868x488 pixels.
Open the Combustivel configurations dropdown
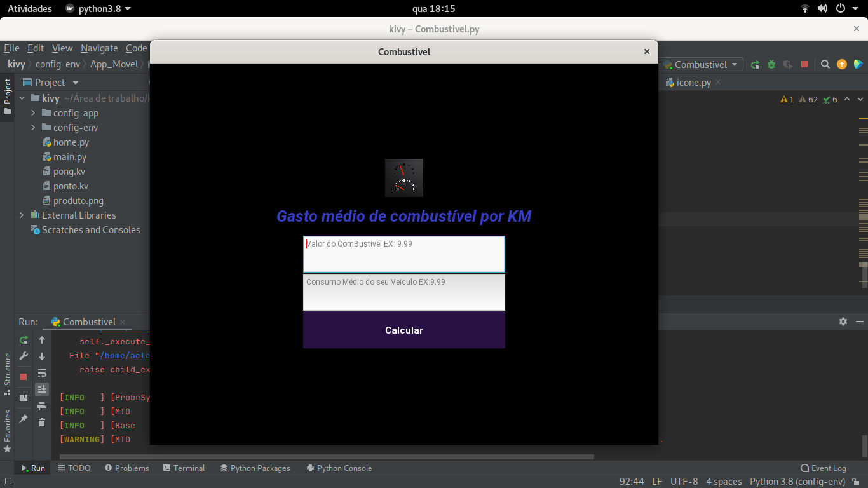click(701, 64)
